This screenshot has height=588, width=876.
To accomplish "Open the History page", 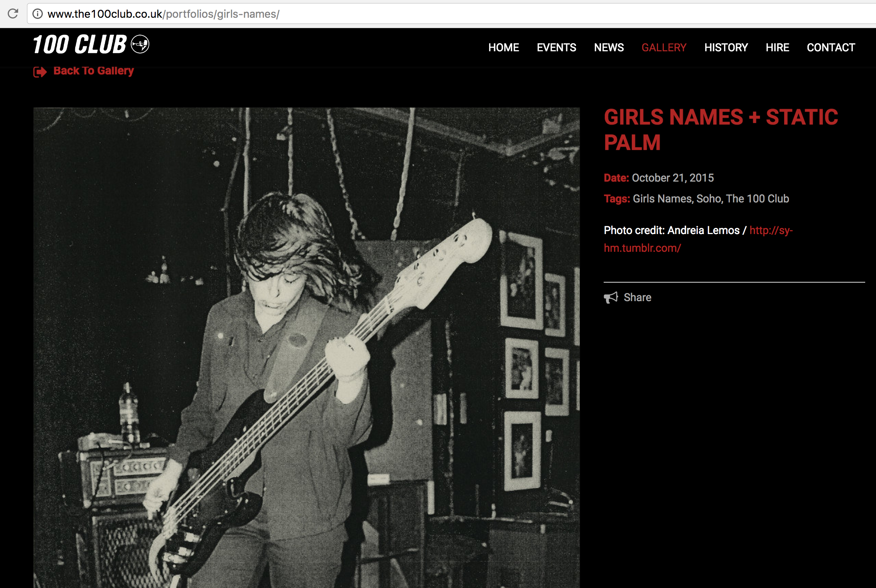I will coord(726,47).
